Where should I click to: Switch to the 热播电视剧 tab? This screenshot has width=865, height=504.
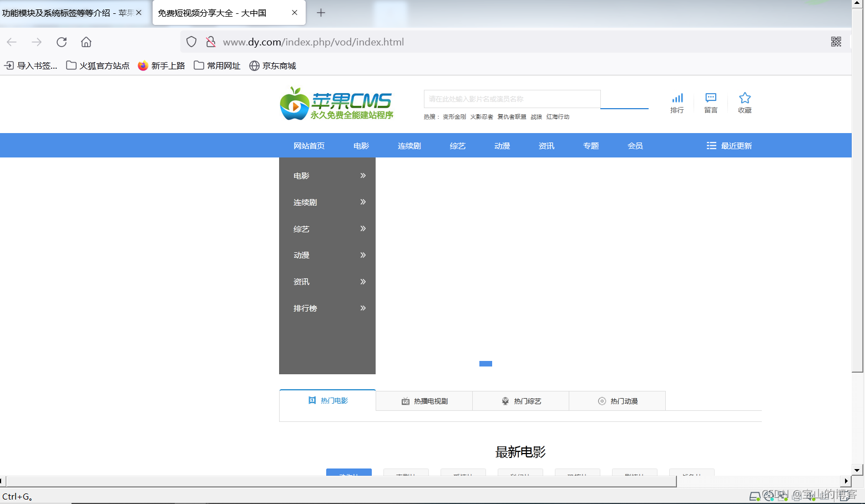point(424,401)
